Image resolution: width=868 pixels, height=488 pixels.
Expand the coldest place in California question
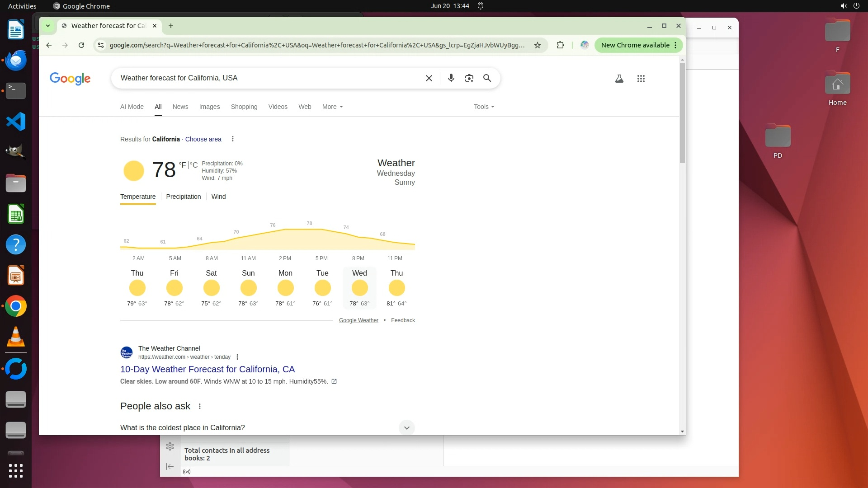406,427
